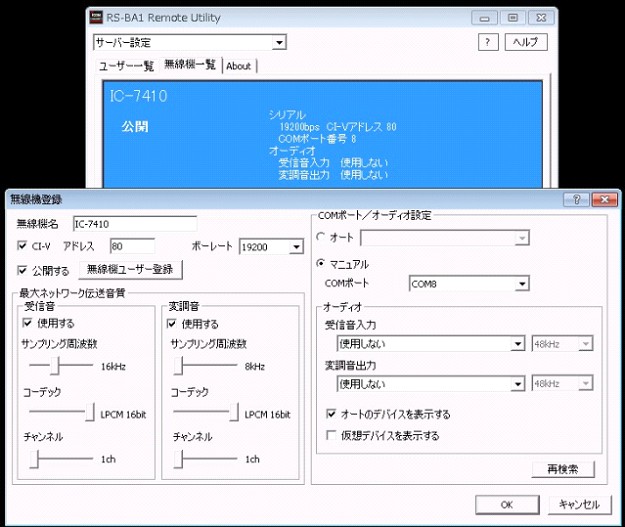The height and width of the screenshot is (527, 625).
Task: Click the RS-BA1 Remote Utility app icon
Action: 96,18
